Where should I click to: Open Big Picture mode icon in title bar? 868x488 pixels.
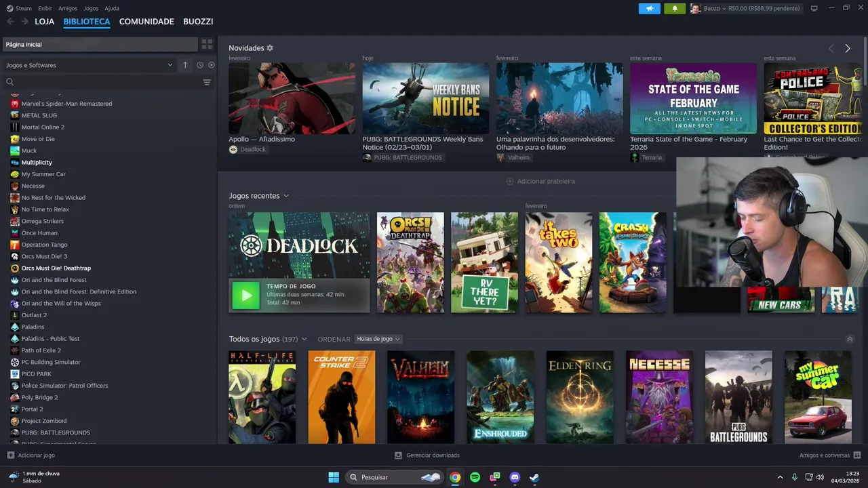(814, 8)
